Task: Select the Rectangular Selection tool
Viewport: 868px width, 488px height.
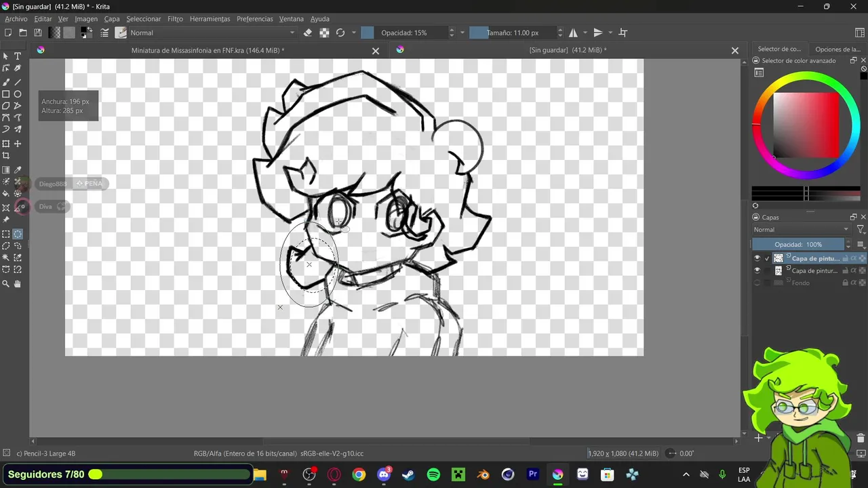Action: (x=6, y=234)
